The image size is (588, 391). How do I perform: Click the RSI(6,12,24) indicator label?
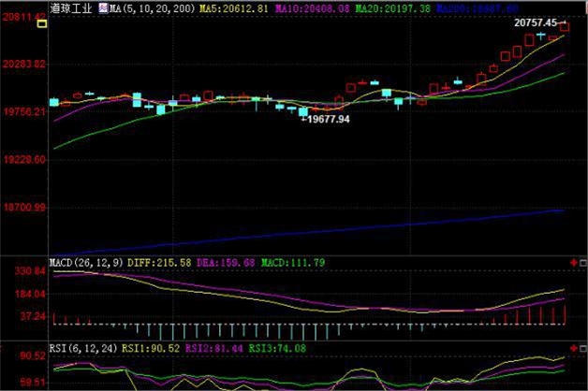(x=83, y=348)
